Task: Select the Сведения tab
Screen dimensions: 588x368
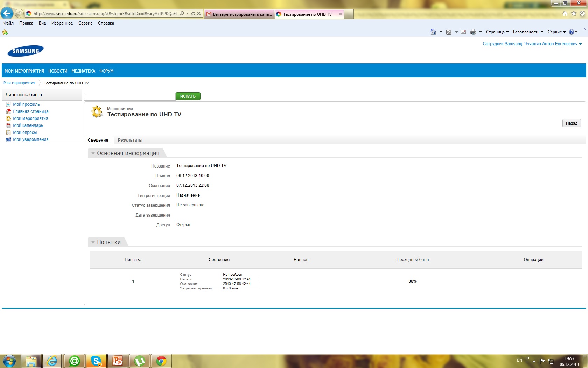Action: (x=98, y=140)
